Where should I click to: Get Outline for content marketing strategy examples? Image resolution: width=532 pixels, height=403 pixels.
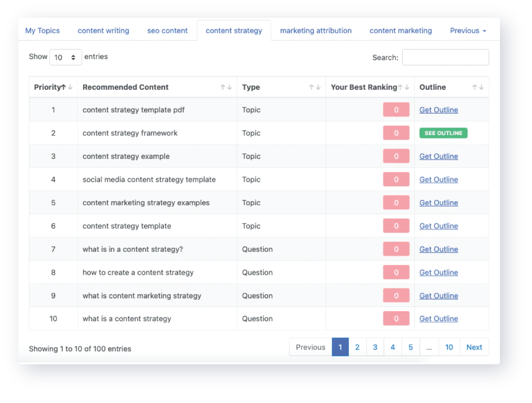(x=438, y=203)
